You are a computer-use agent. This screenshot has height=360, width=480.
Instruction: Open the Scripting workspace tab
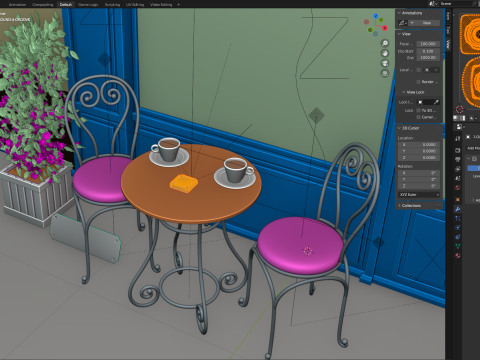pyautogui.click(x=112, y=5)
